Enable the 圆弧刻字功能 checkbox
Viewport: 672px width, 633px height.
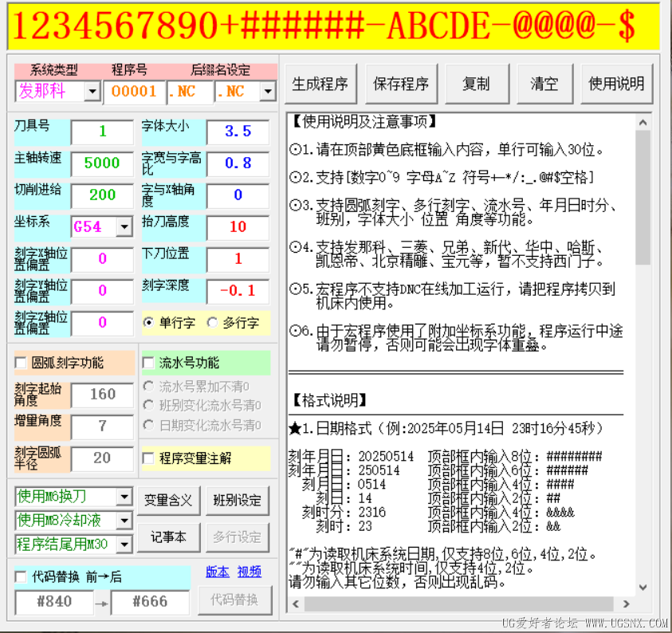click(x=21, y=363)
